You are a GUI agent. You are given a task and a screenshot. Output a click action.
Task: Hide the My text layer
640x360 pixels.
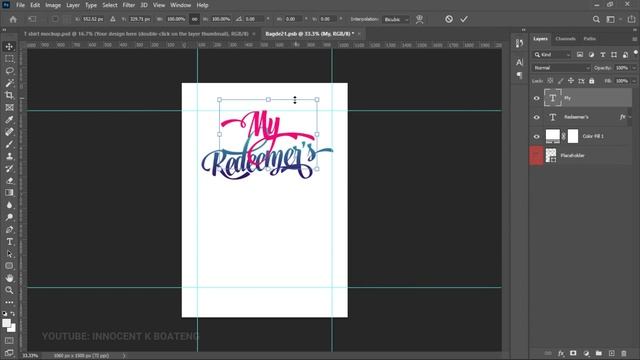tap(537, 98)
